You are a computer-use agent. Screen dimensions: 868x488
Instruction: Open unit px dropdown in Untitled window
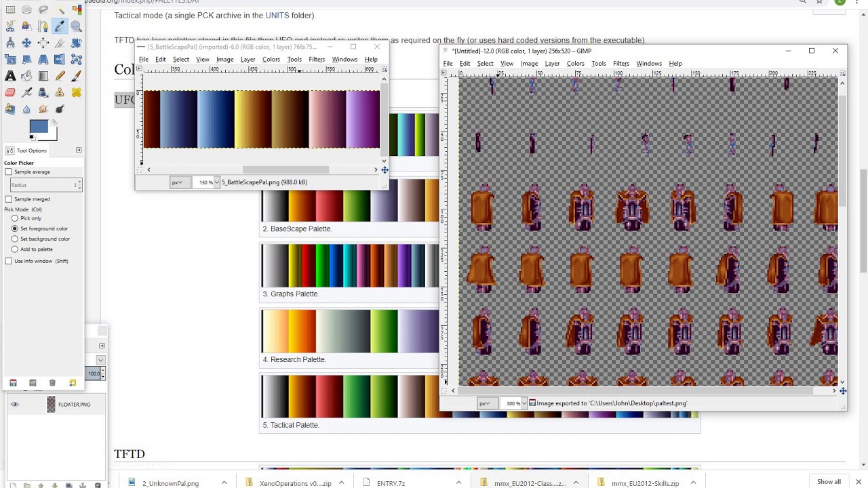pyautogui.click(x=488, y=403)
